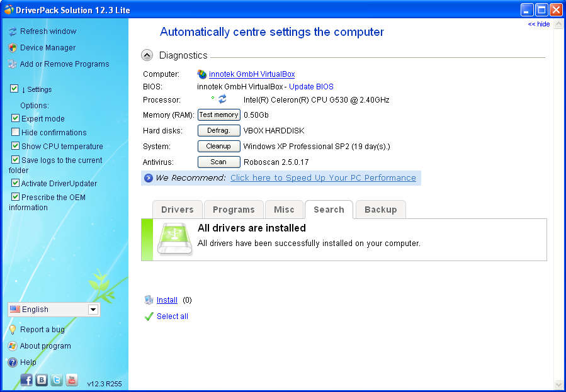This screenshot has width=566, height=392.
Task: Collapse the Diagnostics section
Action: coord(147,55)
